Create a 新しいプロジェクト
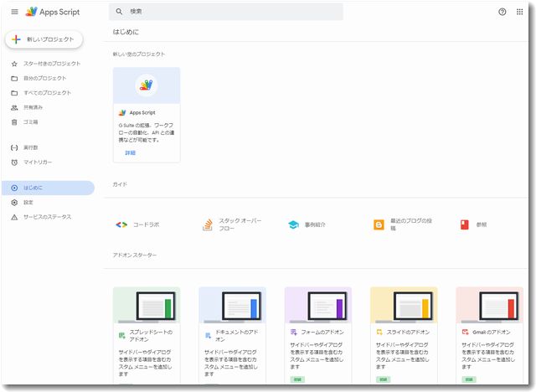This screenshot has height=392, width=536. pyautogui.click(x=44, y=39)
